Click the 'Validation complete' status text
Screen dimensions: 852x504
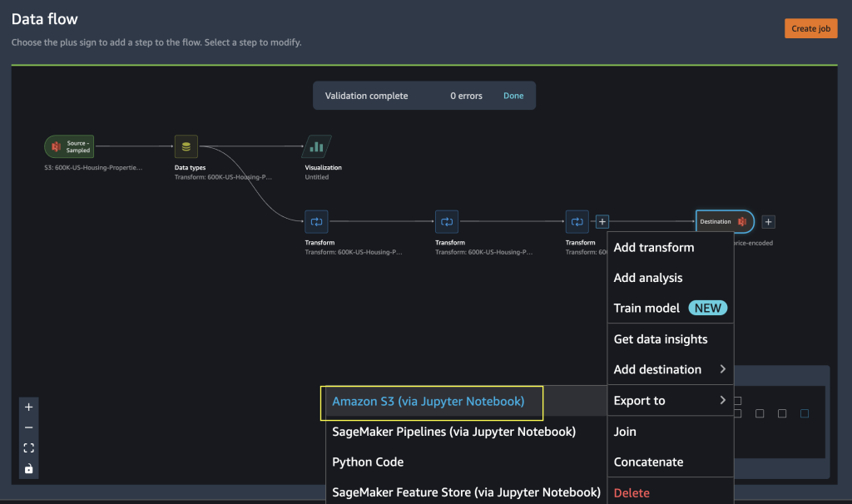pyautogui.click(x=366, y=96)
